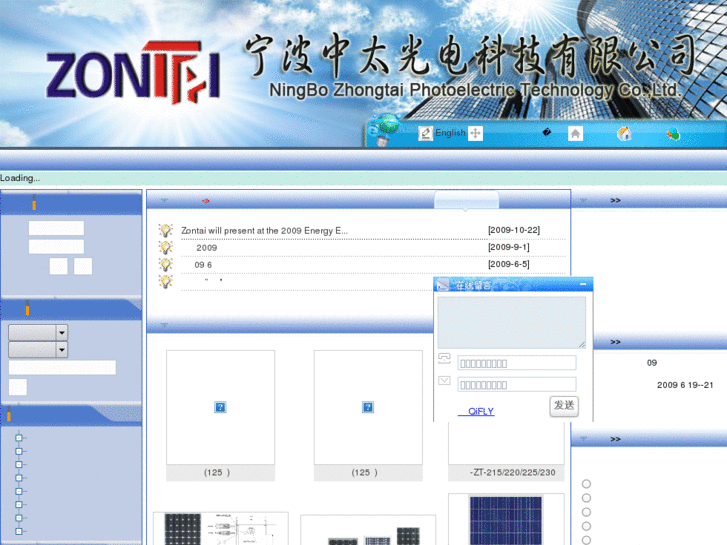Click the chat widget title bar icon
727x545 pixels.
[443, 285]
